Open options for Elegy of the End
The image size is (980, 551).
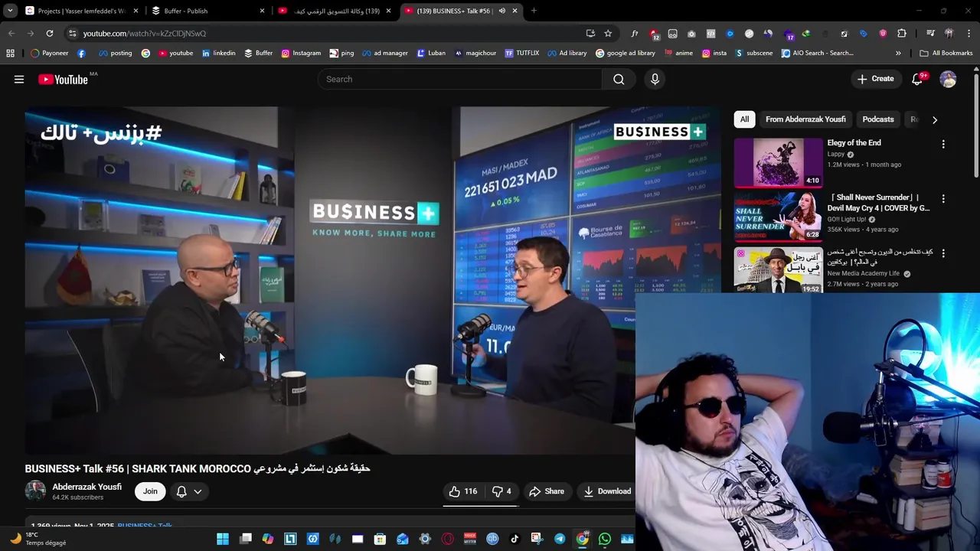943,144
